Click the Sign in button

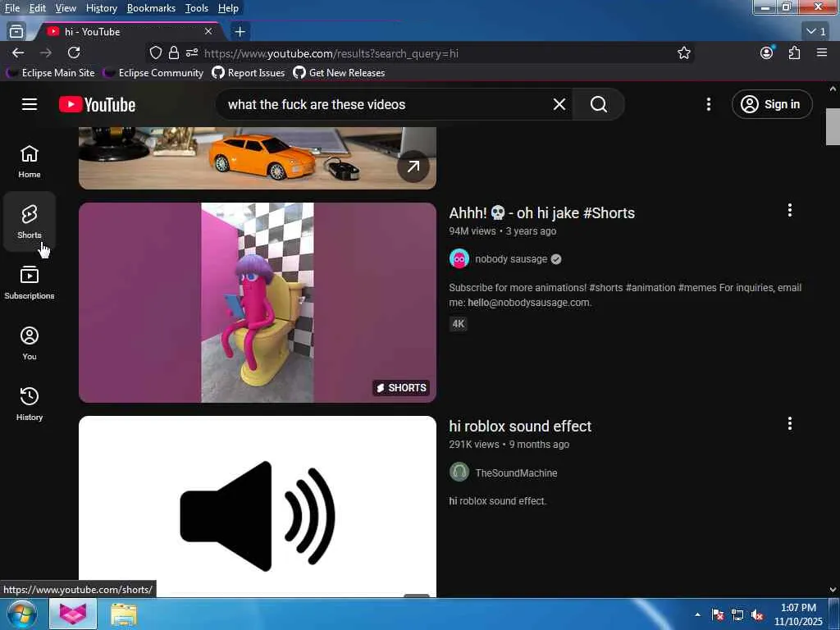772,104
